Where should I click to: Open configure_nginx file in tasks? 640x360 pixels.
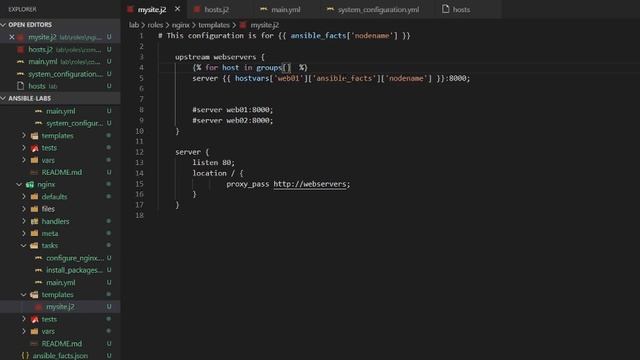[x=60, y=258]
